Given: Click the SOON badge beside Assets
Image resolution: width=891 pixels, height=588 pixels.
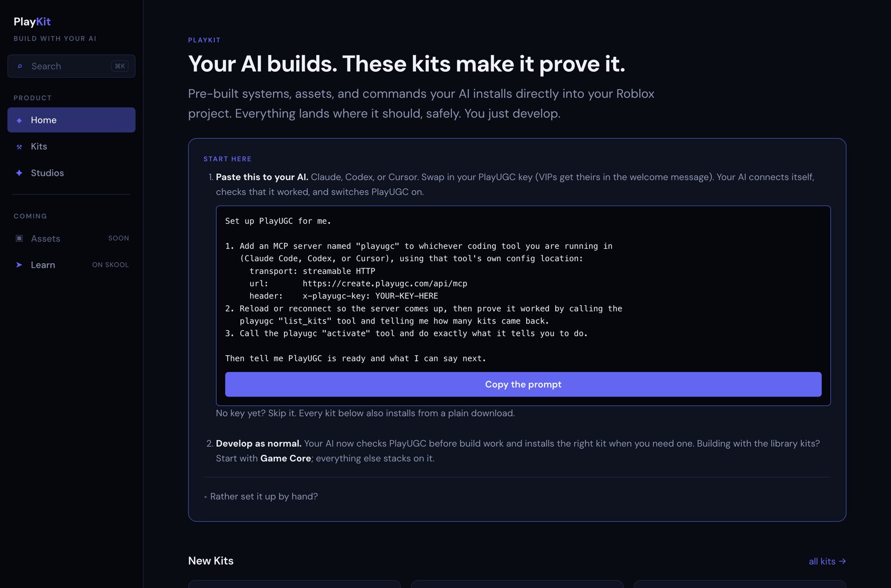Looking at the screenshot, I should (119, 238).
